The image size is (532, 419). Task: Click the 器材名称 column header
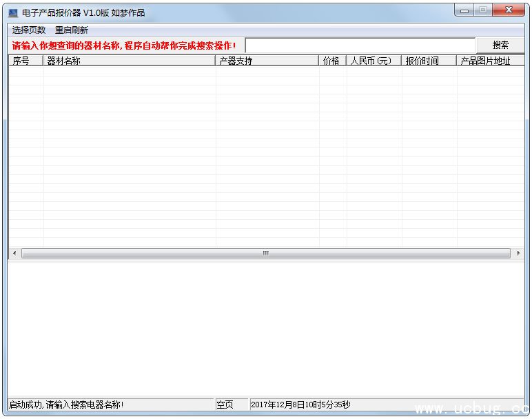(130, 61)
